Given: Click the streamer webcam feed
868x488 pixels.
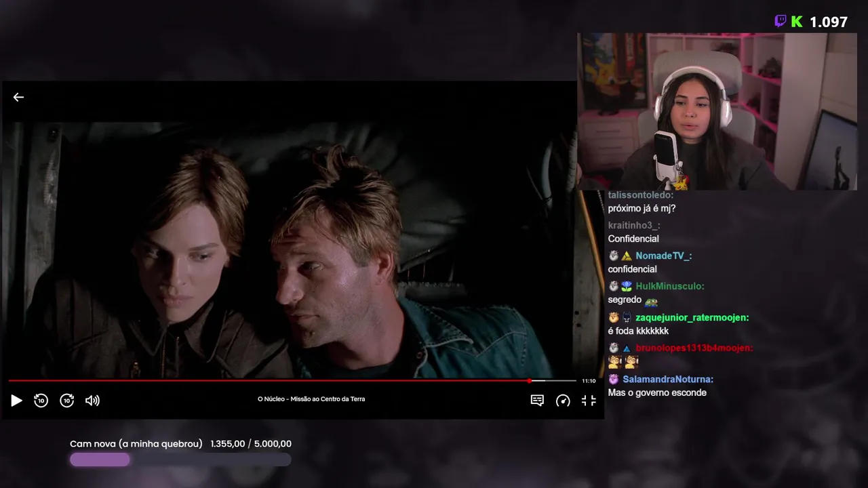Looking at the screenshot, I should point(717,112).
